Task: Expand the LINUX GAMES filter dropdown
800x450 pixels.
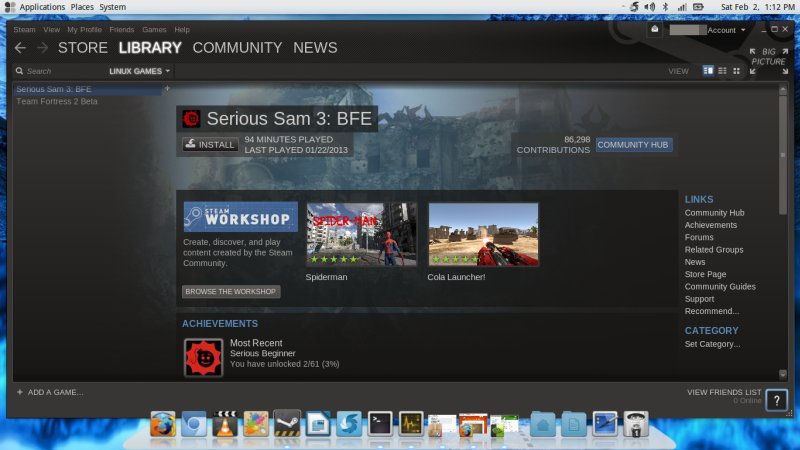Action: point(139,71)
